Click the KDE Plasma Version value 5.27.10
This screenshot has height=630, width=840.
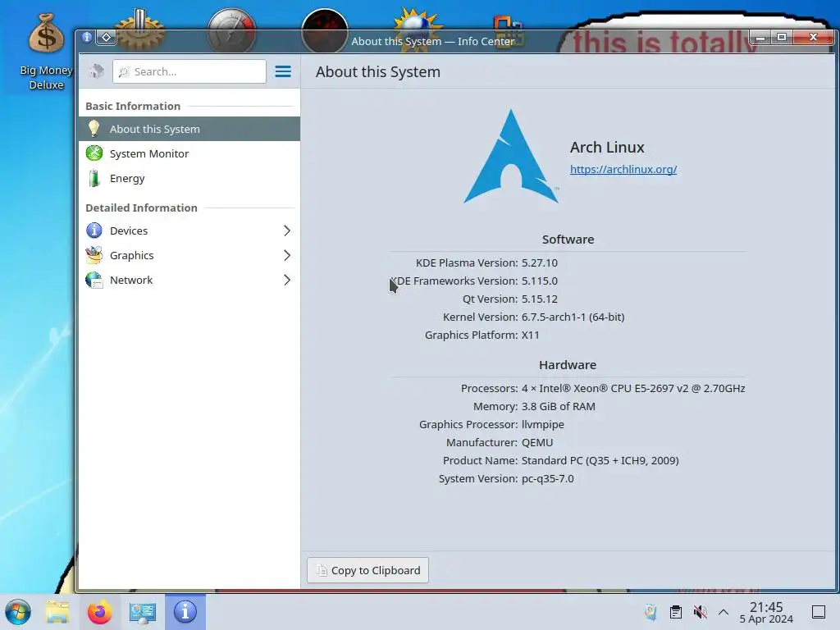coord(540,263)
